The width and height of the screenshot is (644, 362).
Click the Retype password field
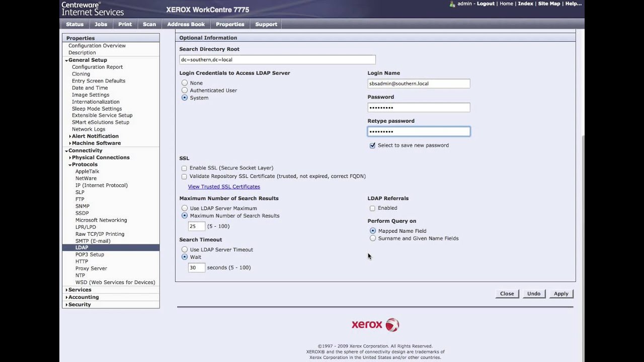click(419, 131)
